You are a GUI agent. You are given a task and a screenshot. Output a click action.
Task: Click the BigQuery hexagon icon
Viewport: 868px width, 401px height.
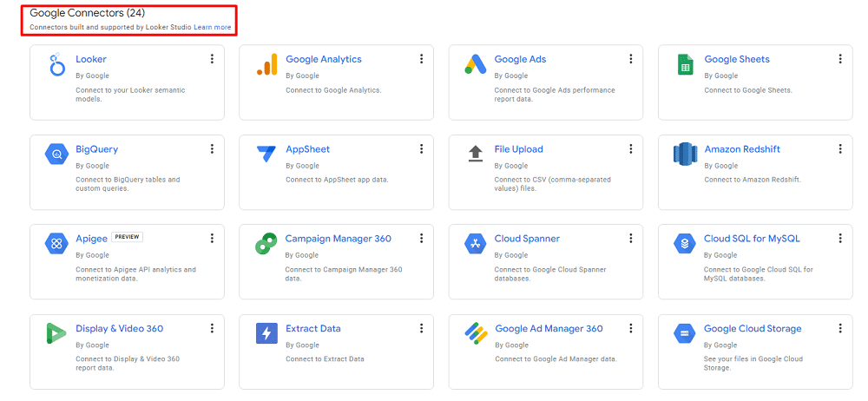(56, 154)
